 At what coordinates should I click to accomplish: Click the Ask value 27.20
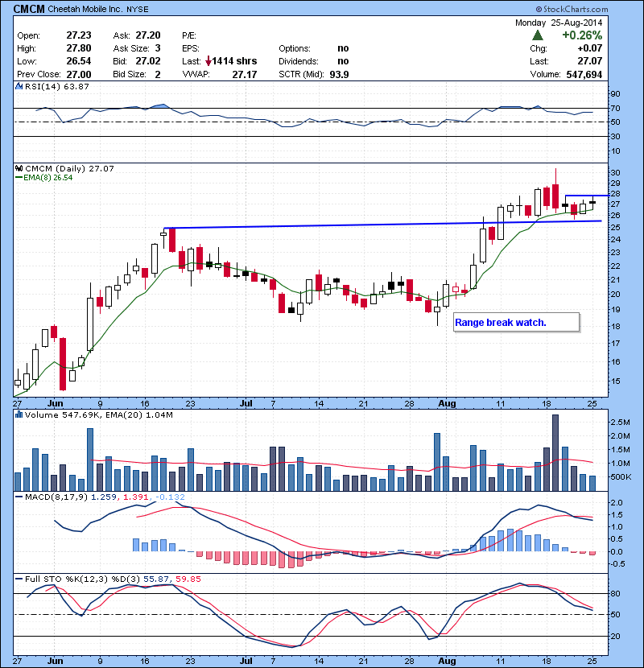[x=148, y=35]
